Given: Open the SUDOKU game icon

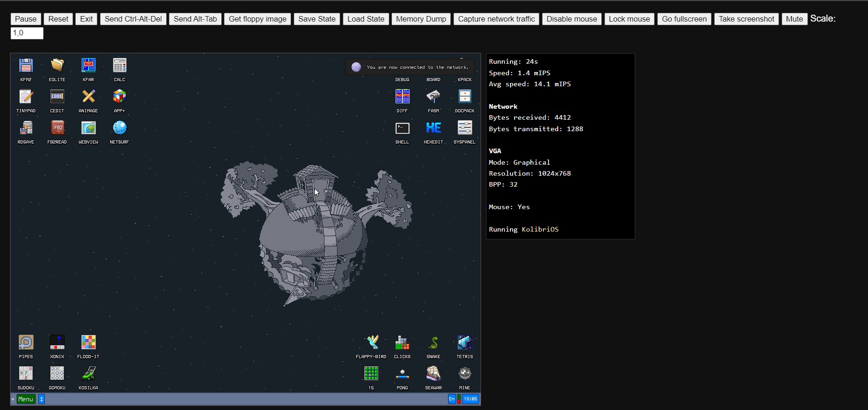Looking at the screenshot, I should [x=26, y=374].
